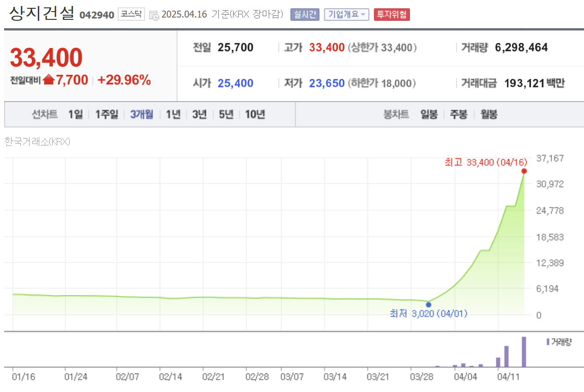Click the 코스닥 market label
This screenshot has width=584, height=392.
tap(132, 14)
